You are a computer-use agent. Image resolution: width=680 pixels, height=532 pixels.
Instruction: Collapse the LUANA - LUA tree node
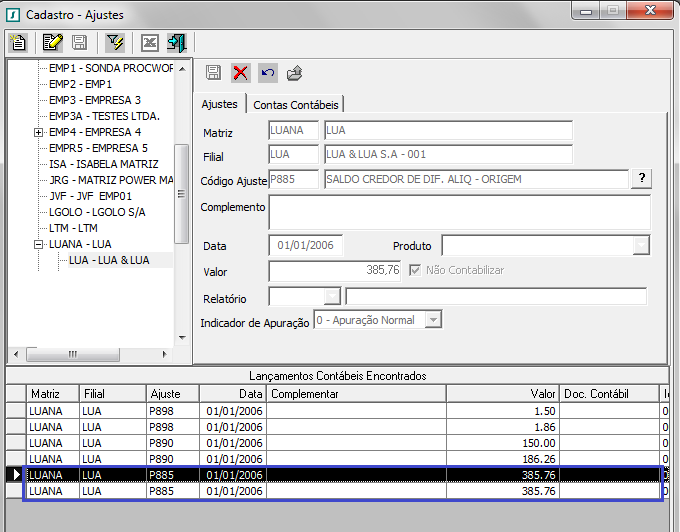tap(39, 244)
